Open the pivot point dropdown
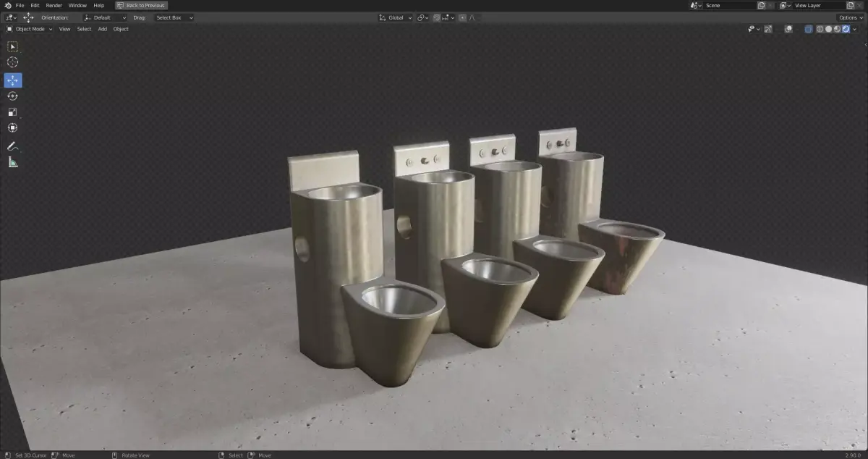 [x=423, y=17]
